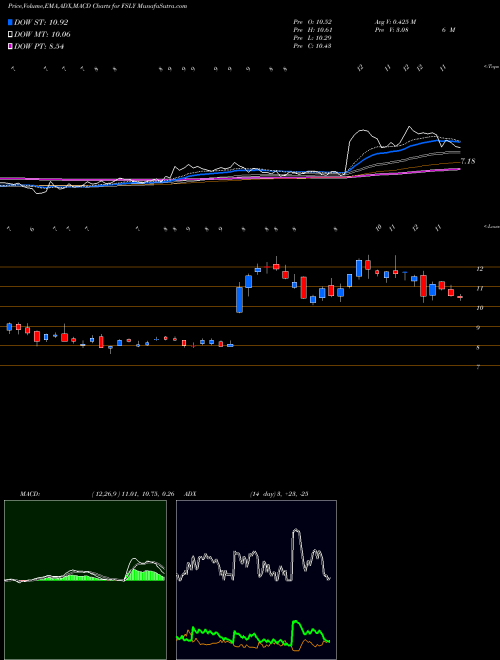Click price axis label 8

click(x=478, y=348)
